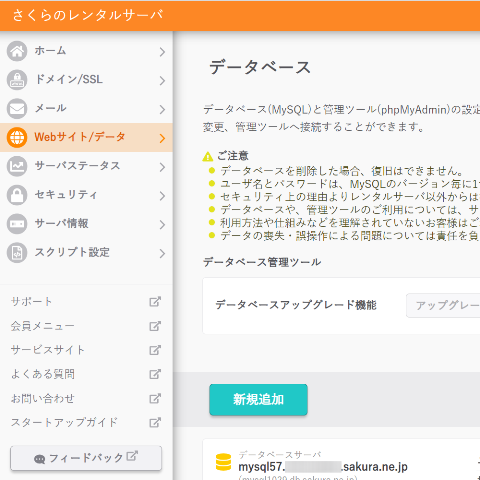Expand サーバ情報 menu chevron
Image resolution: width=480 pixels, height=480 pixels.
tap(162, 225)
